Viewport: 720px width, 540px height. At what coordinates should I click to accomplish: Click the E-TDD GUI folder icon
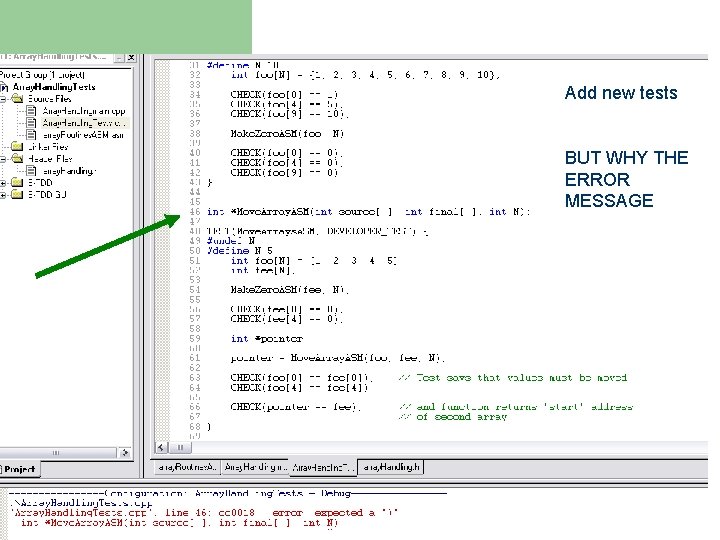(x=17, y=195)
